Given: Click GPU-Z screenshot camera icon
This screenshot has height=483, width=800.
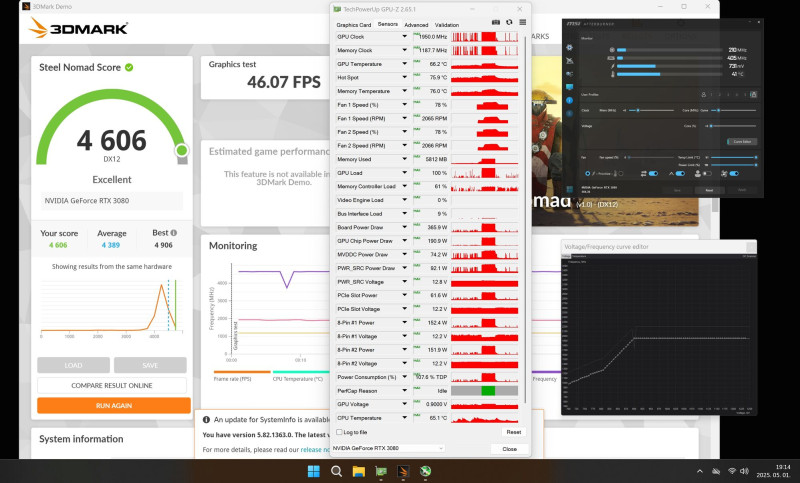Looking at the screenshot, I should coord(495,22).
